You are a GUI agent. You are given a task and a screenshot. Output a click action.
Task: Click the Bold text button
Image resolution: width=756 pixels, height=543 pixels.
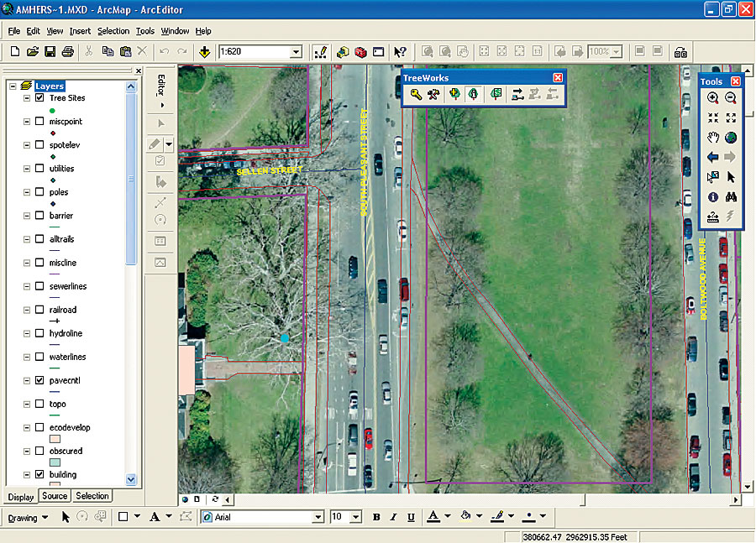376,517
